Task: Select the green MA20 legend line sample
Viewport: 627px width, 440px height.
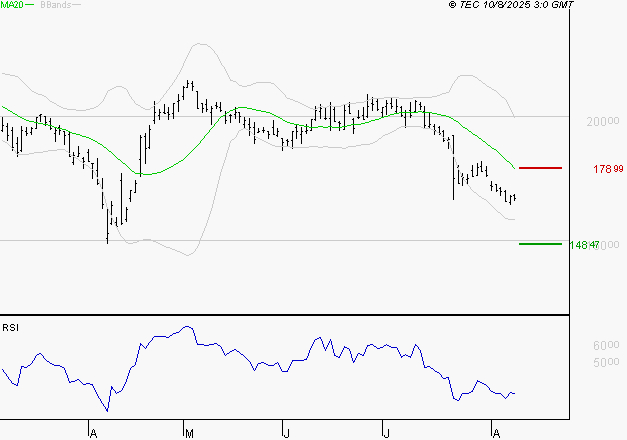Action: pos(31,5)
